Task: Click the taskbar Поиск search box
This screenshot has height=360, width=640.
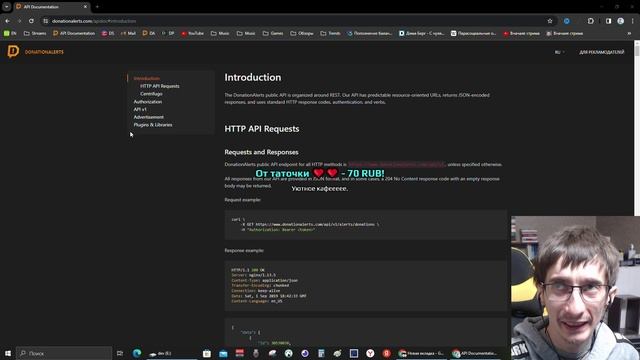Action: [x=64, y=353]
